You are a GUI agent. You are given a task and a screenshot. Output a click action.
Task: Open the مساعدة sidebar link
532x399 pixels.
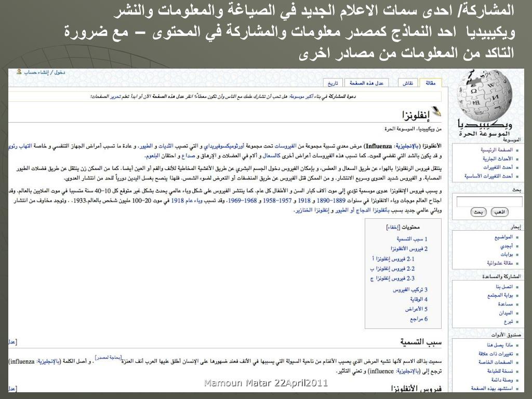[505, 304]
